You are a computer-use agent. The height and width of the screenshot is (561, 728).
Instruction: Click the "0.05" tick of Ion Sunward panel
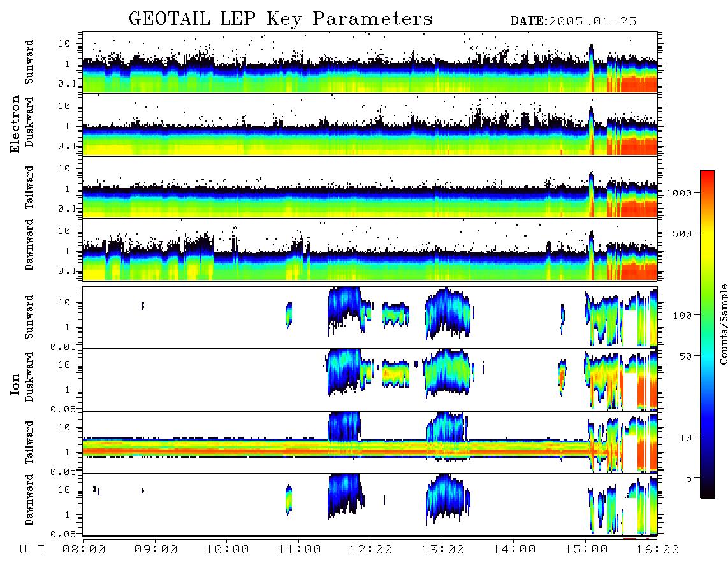pos(62,346)
